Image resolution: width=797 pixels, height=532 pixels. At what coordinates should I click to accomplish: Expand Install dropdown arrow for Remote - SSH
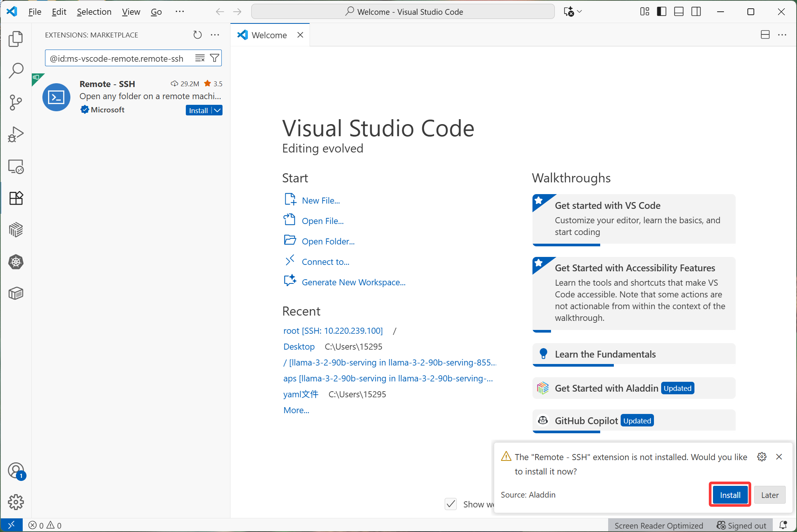tap(217, 110)
